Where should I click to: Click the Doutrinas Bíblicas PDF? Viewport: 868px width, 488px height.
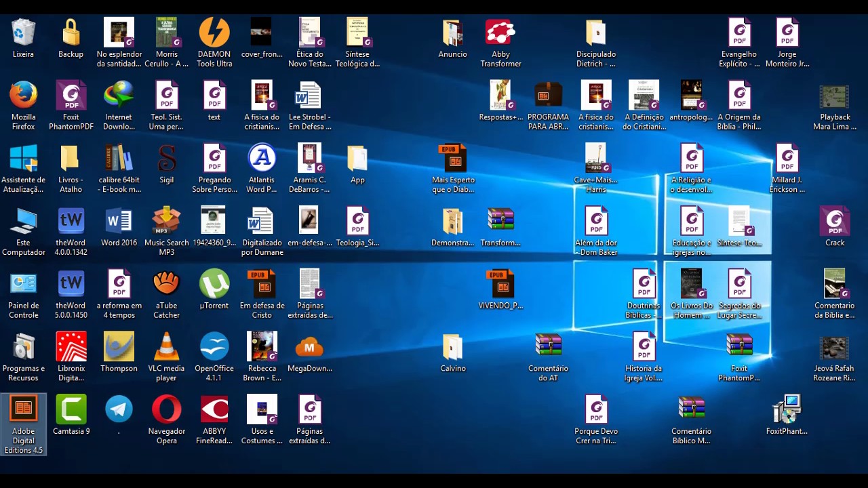click(x=644, y=284)
